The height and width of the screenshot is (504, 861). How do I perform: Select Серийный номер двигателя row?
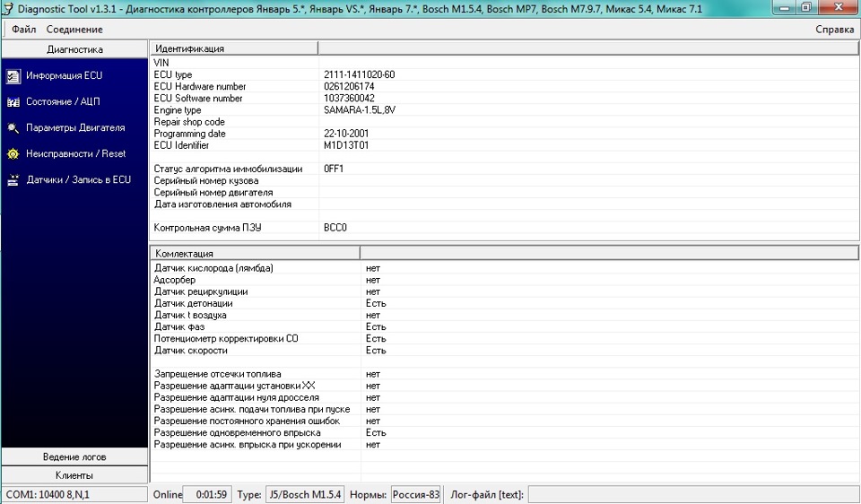pyautogui.click(x=504, y=193)
